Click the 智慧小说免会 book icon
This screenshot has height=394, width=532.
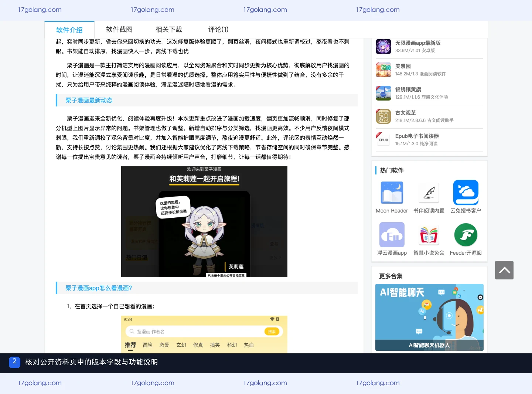pyautogui.click(x=429, y=235)
